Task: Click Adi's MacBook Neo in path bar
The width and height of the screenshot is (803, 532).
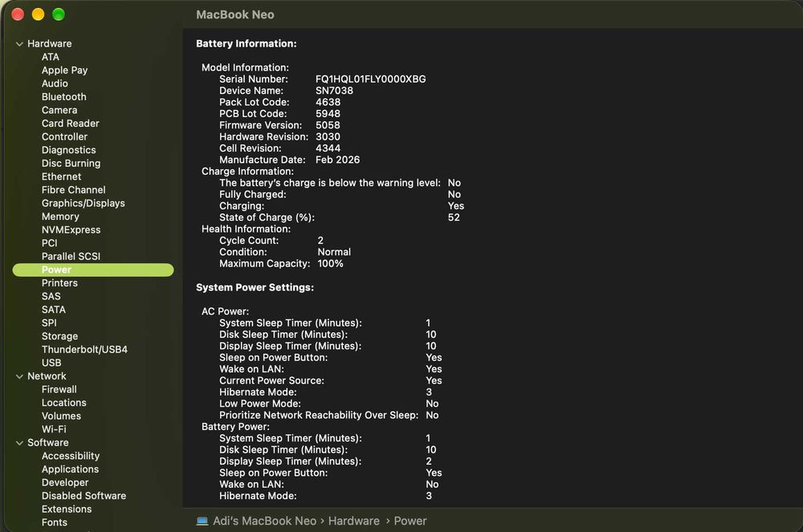Action: point(265,521)
